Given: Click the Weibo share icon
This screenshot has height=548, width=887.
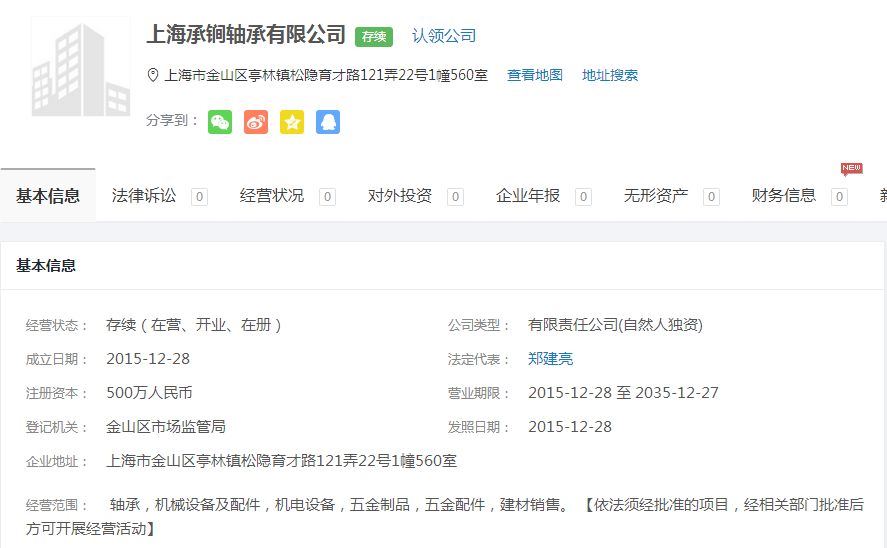Looking at the screenshot, I should coord(256,122).
